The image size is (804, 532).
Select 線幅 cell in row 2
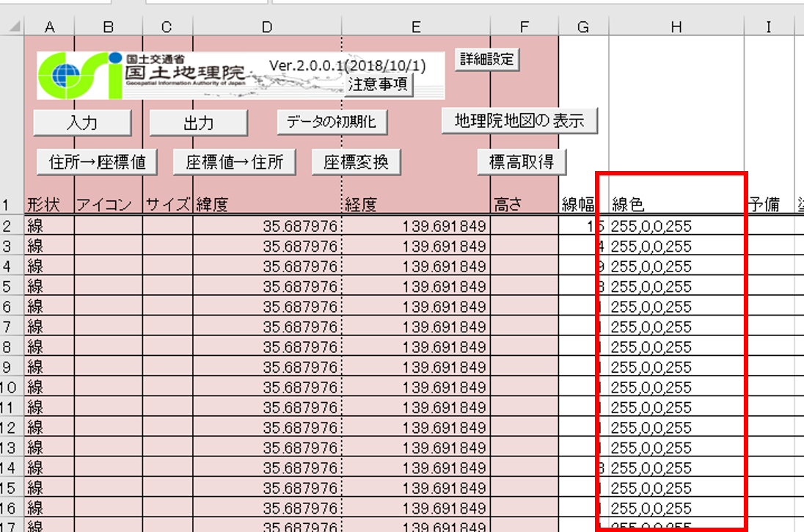tap(583, 225)
